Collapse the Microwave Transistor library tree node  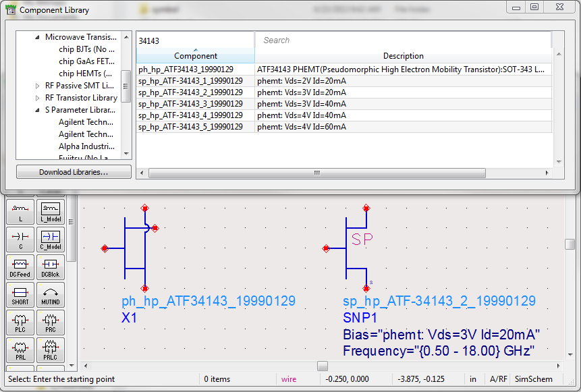[x=38, y=38]
